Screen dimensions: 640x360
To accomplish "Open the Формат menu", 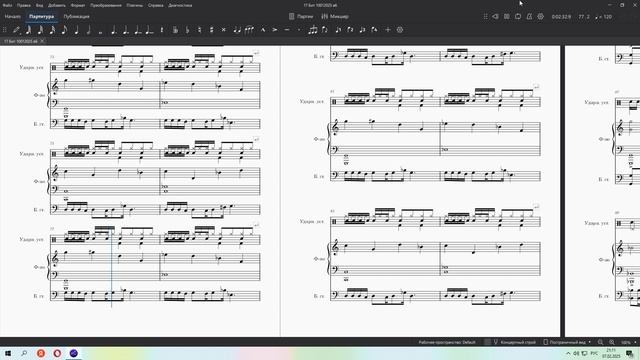I will (78, 5).
